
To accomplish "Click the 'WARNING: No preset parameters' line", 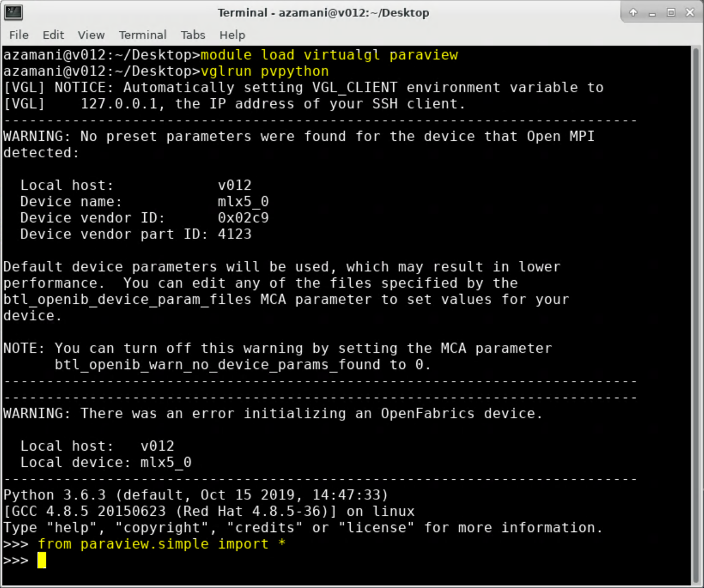I will 299,137.
